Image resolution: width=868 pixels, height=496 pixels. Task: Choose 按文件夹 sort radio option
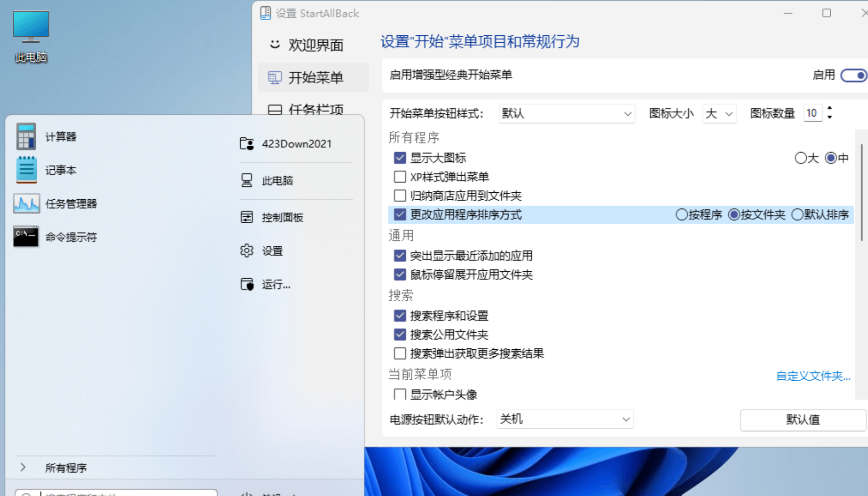734,214
